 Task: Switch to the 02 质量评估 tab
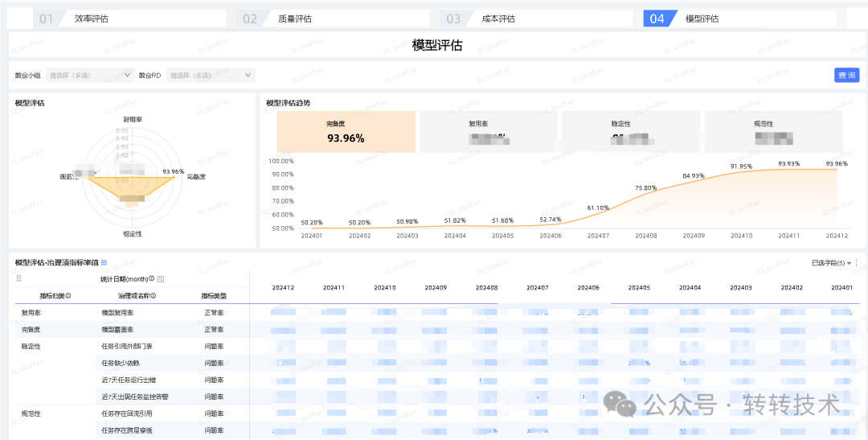pyautogui.click(x=334, y=19)
